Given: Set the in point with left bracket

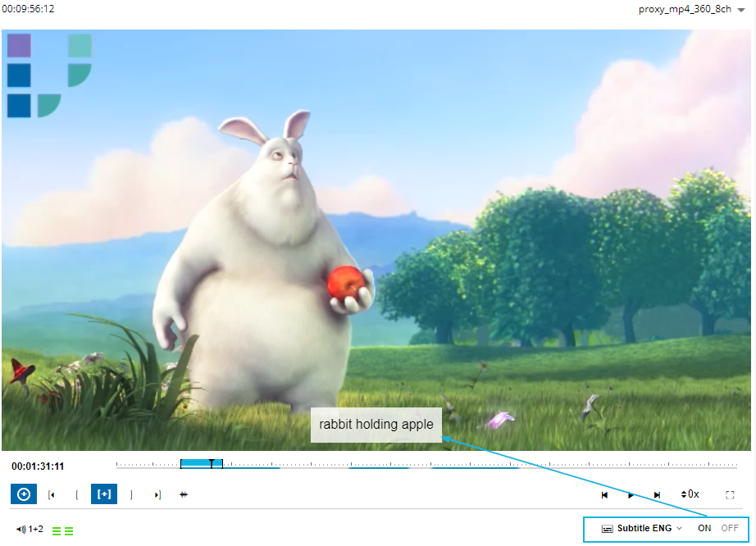Looking at the screenshot, I should pos(77,495).
